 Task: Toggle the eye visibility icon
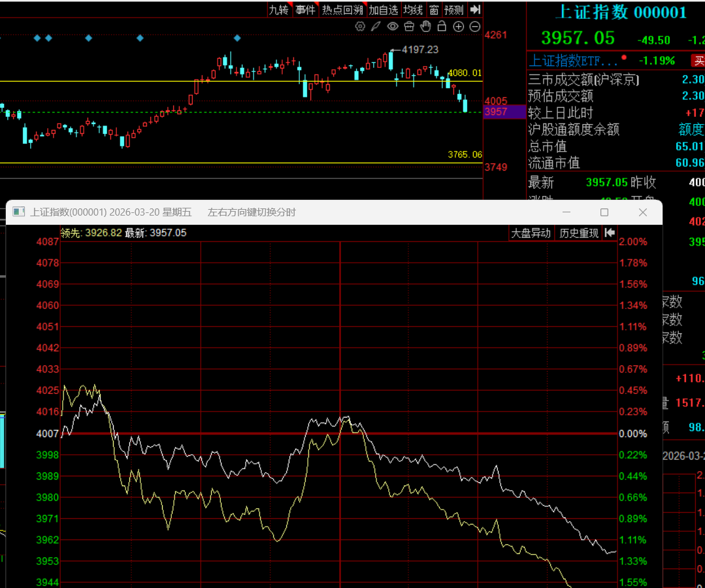[x=393, y=27]
